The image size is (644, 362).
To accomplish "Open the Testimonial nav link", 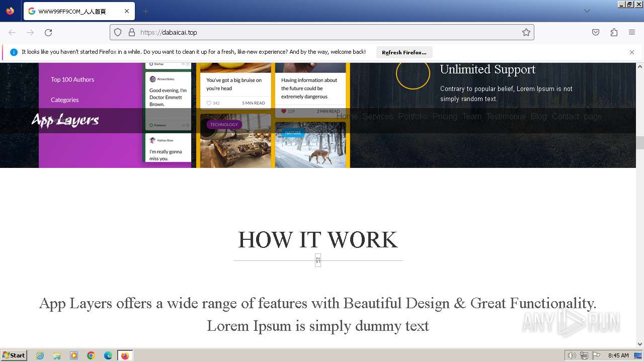I will [x=506, y=116].
